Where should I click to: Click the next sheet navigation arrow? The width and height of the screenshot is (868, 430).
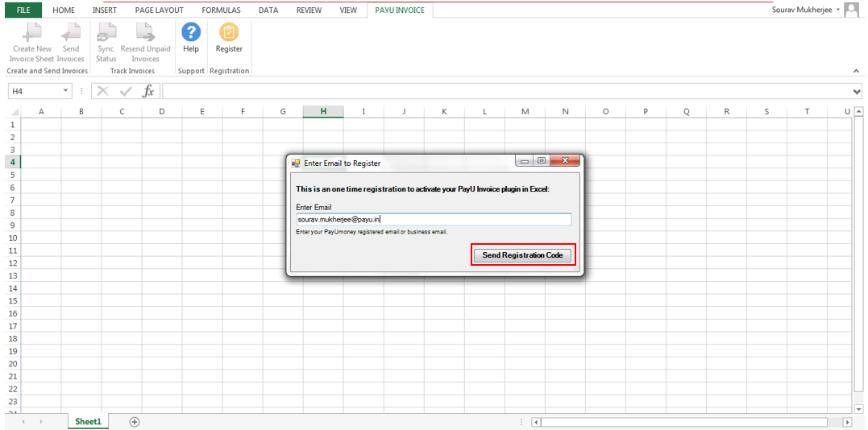[x=42, y=422]
